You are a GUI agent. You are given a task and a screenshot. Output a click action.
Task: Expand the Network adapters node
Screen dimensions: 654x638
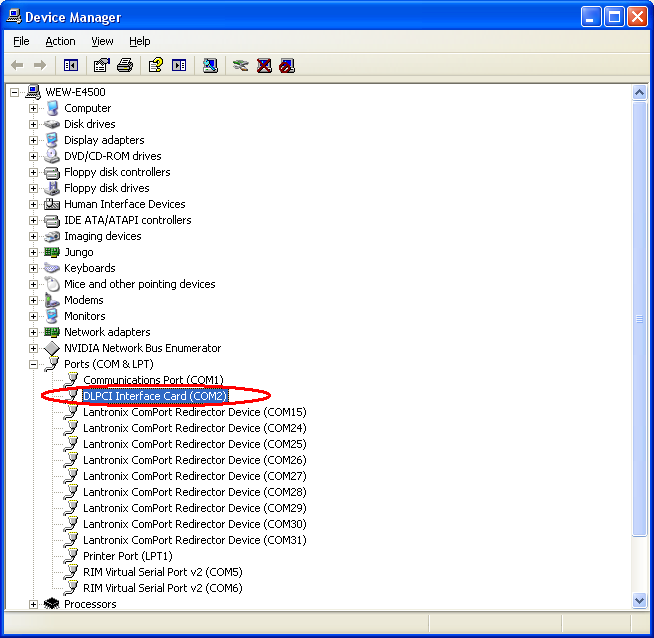click(x=33, y=332)
